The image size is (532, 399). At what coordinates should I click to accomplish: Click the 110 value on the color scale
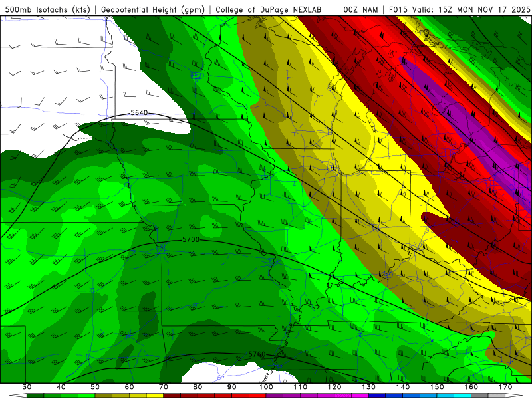301,387
